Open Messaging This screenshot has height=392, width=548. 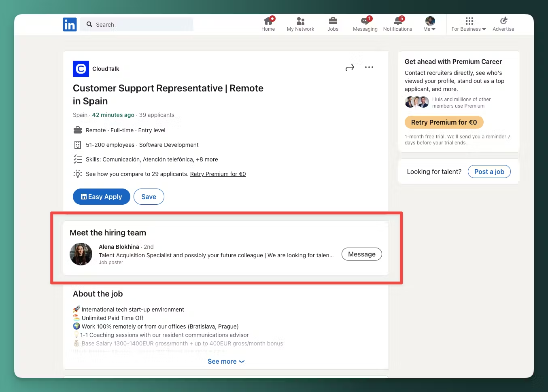[365, 23]
